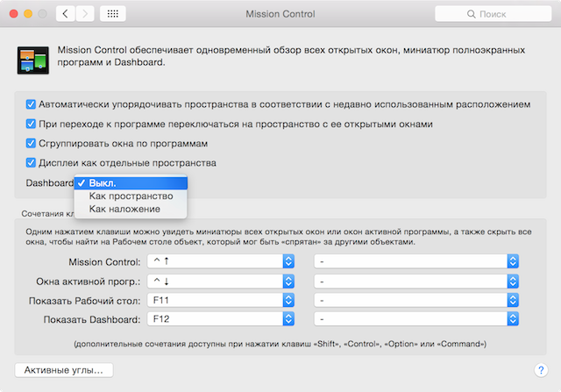Open Показать Рабочий стол mouse shortcut dropdown

(416, 300)
